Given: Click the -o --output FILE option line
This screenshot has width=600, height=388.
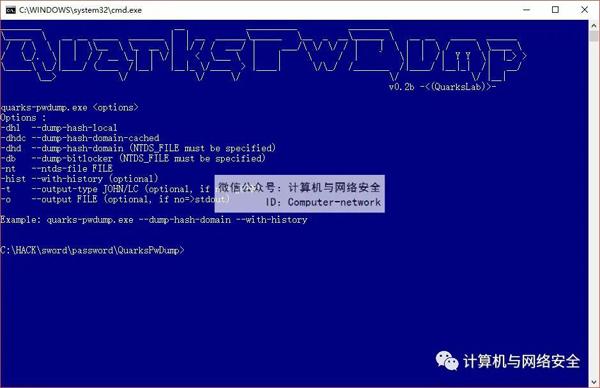Looking at the screenshot, I should pos(115,199).
